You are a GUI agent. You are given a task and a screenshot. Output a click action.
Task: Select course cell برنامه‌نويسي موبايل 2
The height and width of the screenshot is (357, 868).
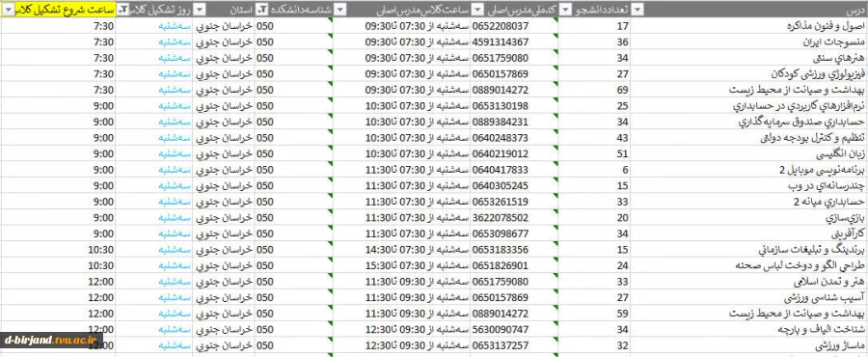click(x=749, y=170)
